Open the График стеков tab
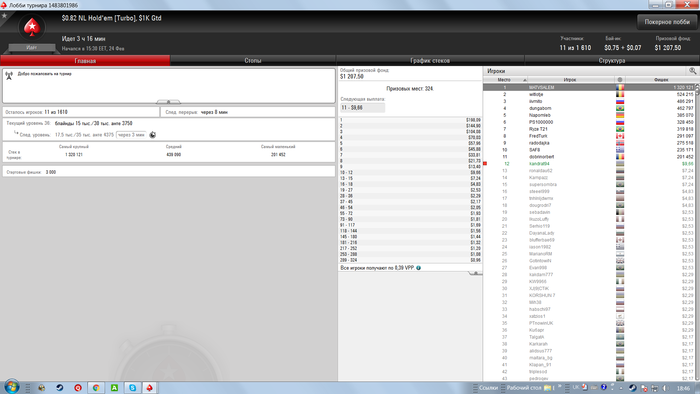The width and height of the screenshot is (700, 394). click(430, 61)
